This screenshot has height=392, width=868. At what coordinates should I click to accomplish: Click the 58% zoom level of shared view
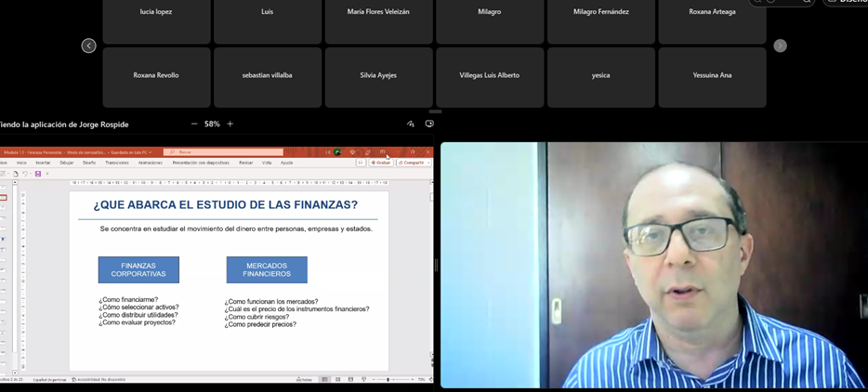tap(212, 124)
